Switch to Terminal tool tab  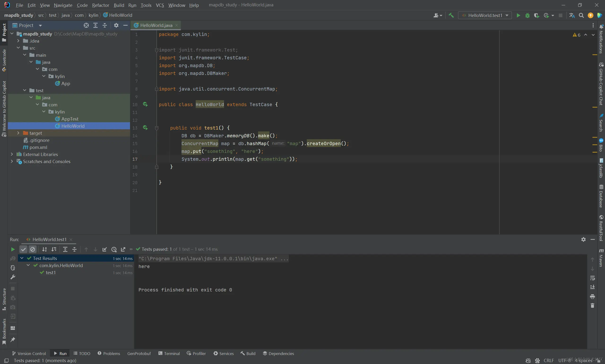169,353
